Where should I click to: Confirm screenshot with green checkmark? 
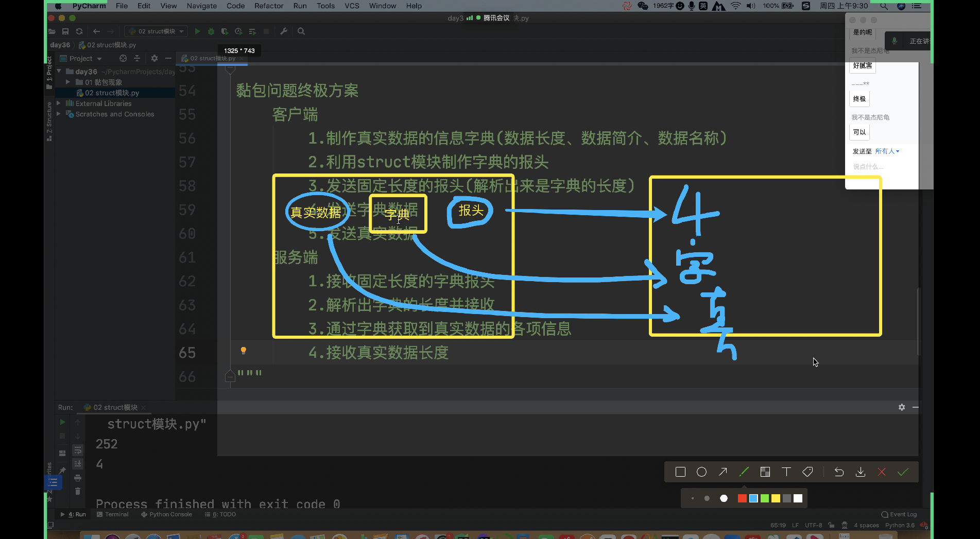(903, 472)
